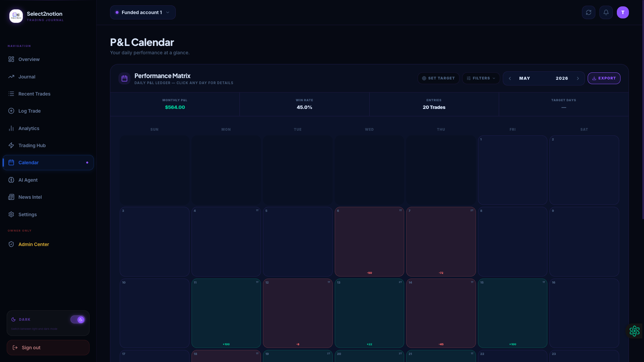Screen dimensions: 644x362
Task: Open the Trading Hub menu item
Action: (48, 145)
